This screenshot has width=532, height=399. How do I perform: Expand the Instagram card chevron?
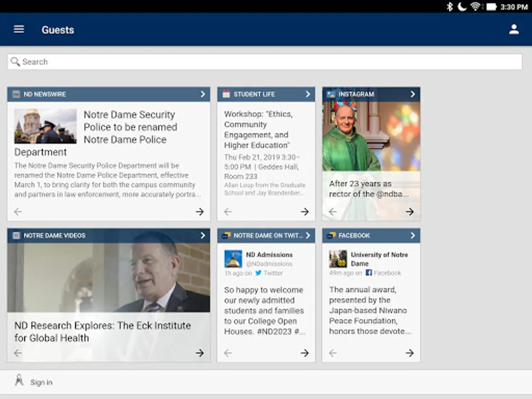pos(413,94)
